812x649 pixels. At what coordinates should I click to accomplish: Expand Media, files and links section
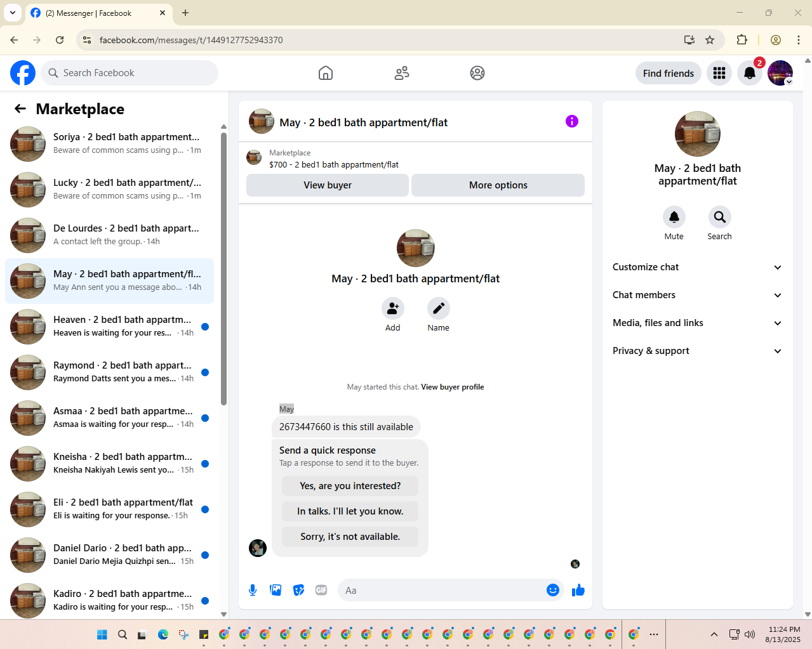[698, 323]
